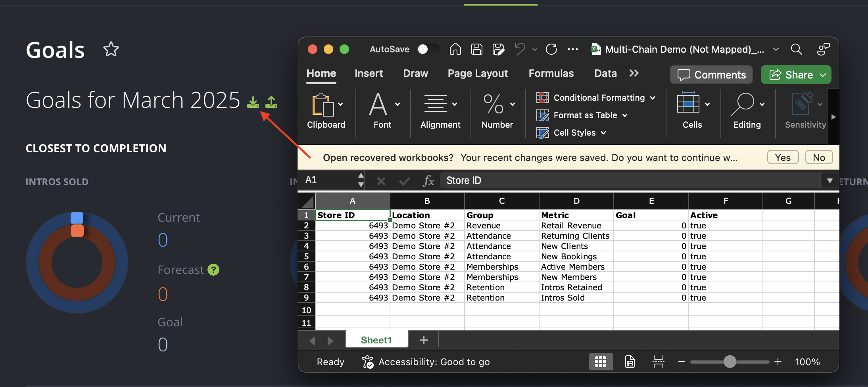
Task: Click the Forecast help question mark
Action: [x=213, y=270]
